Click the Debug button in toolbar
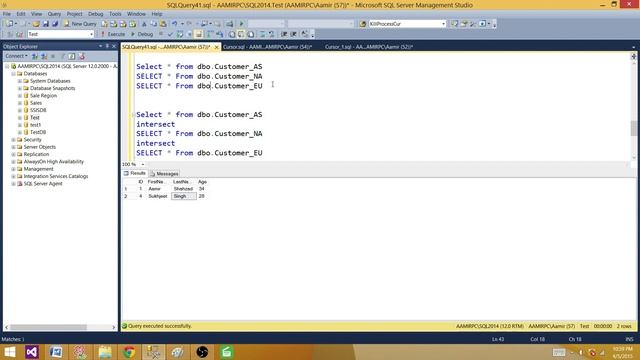The height and width of the screenshot is (360, 640). (x=142, y=34)
